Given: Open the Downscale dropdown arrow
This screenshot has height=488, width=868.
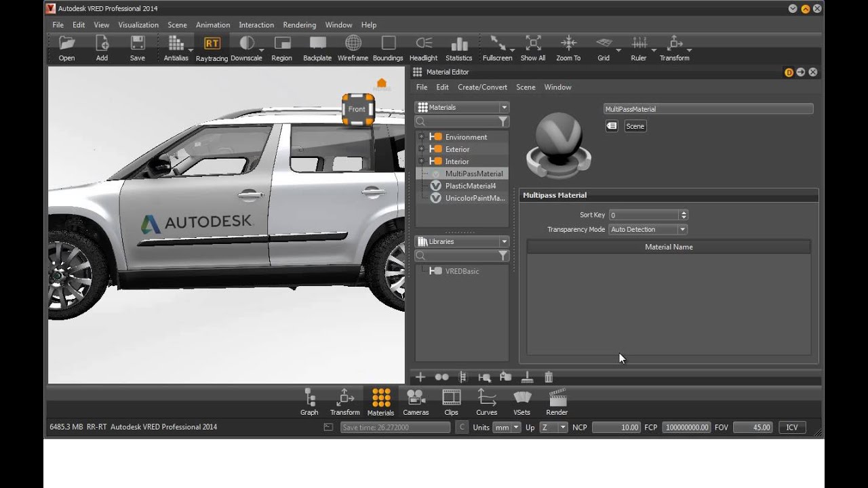Looking at the screenshot, I should (x=261, y=50).
